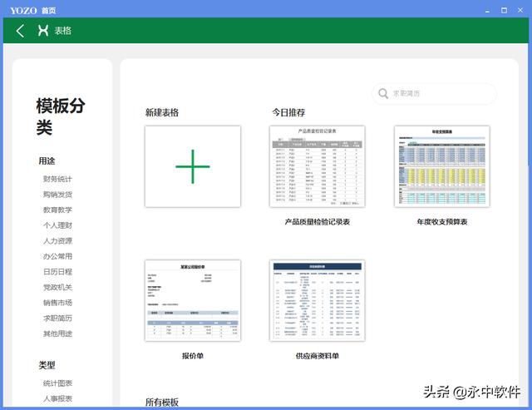The image size is (532, 410).
Task: Filter templates by 销售市场
Action: (57, 303)
